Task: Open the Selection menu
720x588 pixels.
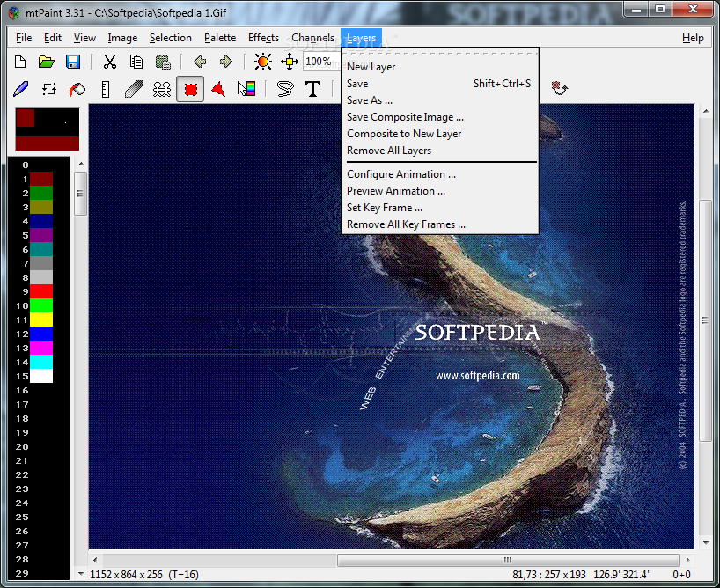Action: tap(171, 38)
